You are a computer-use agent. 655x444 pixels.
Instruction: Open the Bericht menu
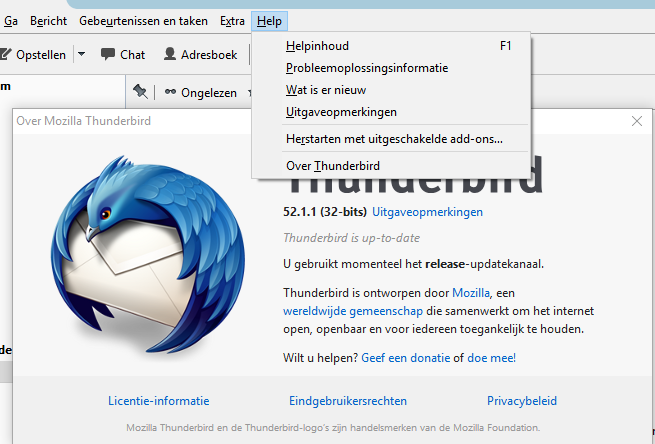click(48, 21)
